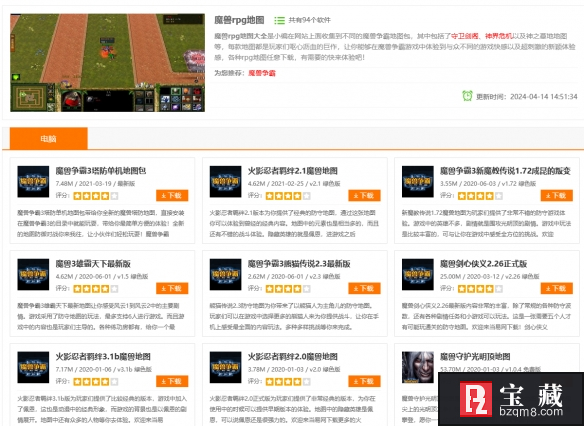Click the 魔兽3雄霸天下最新版 game icon
The width and height of the screenshot is (584, 426).
point(33,274)
